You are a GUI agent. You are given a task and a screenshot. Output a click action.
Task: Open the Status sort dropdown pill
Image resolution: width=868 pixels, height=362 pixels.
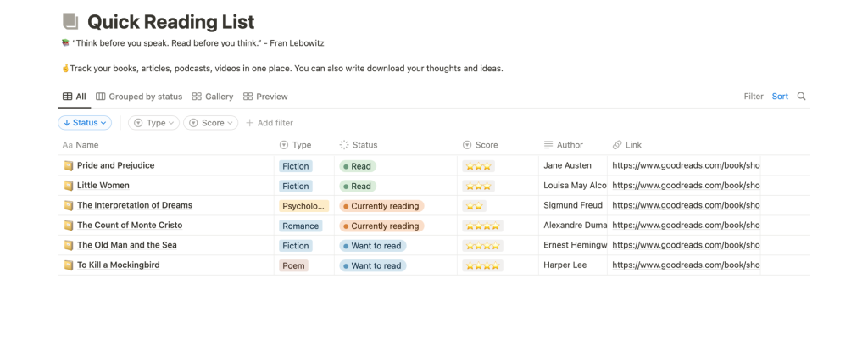click(x=85, y=123)
